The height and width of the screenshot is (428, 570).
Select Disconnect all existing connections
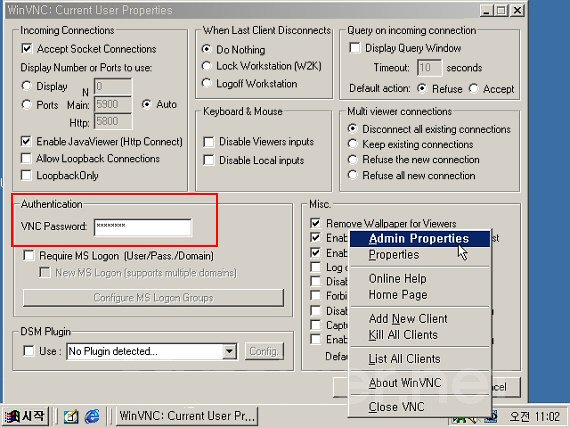coord(352,129)
